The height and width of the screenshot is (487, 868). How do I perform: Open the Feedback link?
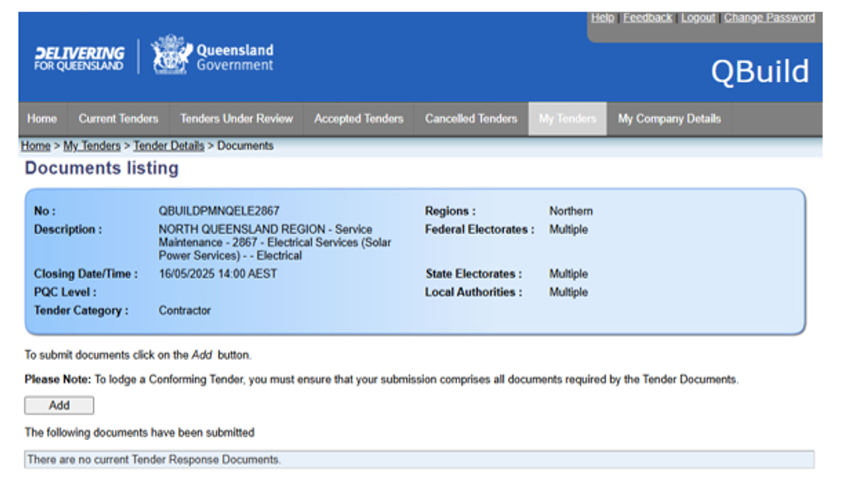click(647, 17)
